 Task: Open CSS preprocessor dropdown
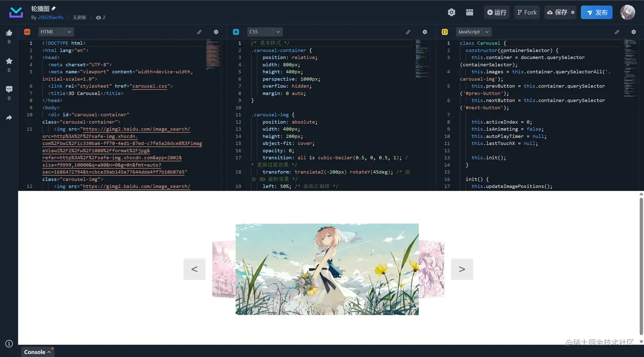click(264, 32)
